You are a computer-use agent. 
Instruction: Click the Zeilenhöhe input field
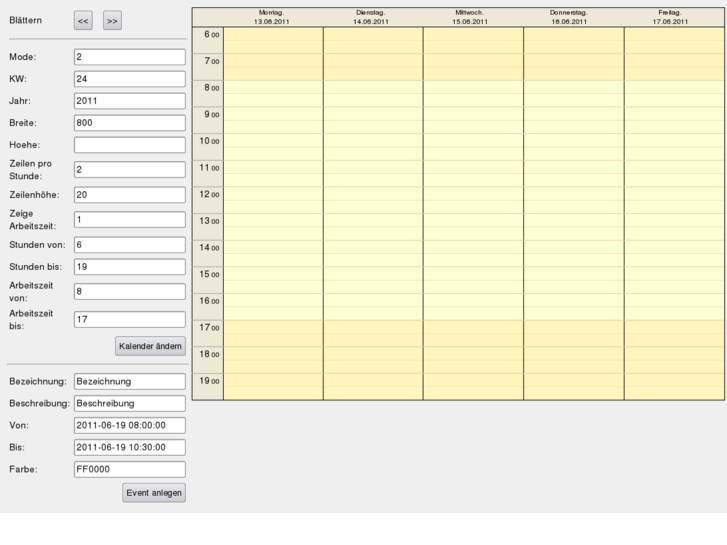click(130, 195)
